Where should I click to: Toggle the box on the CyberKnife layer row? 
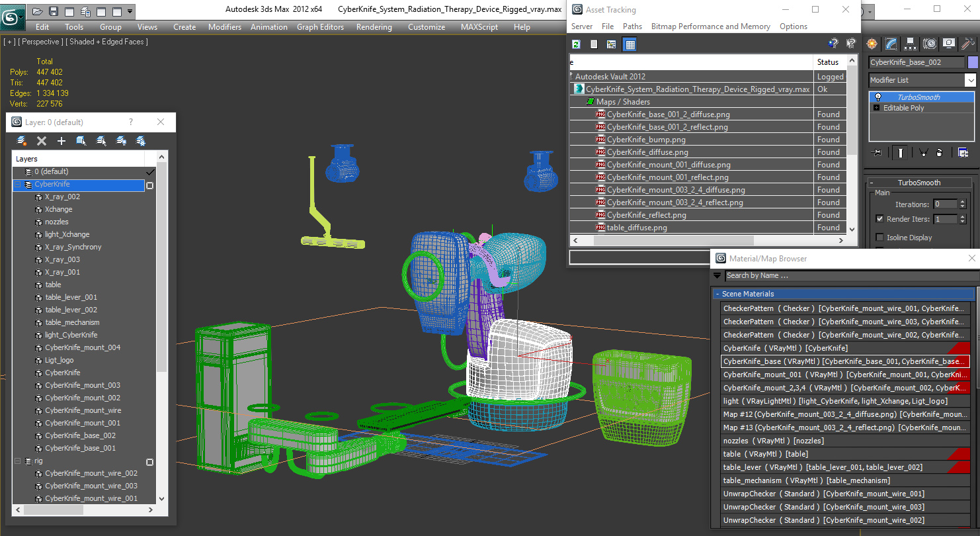(x=150, y=185)
